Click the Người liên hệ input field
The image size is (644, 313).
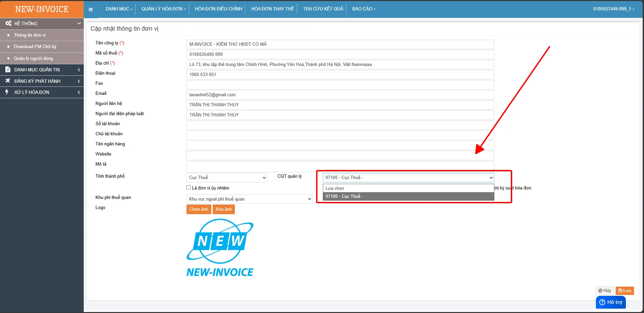coord(340,105)
